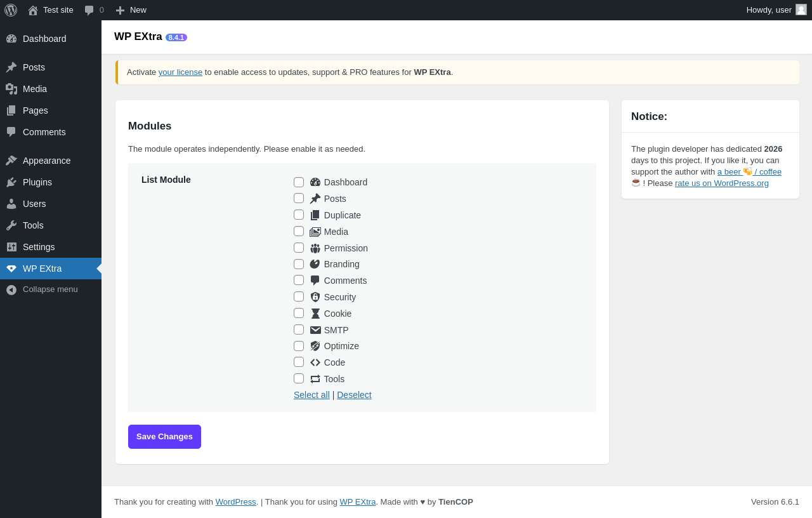Viewport: 812px width, 518px height.
Task: Open Media menu label in sidebar
Action: point(35,89)
